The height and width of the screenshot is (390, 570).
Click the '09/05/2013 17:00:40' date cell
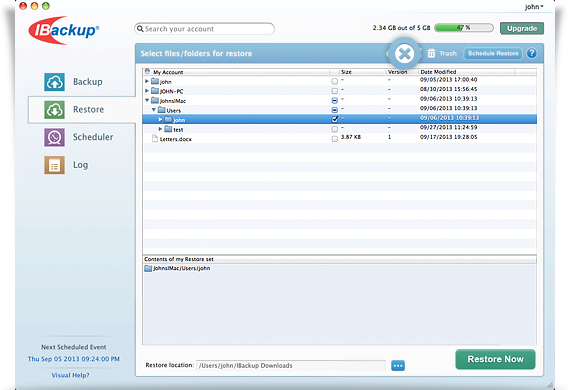point(449,80)
